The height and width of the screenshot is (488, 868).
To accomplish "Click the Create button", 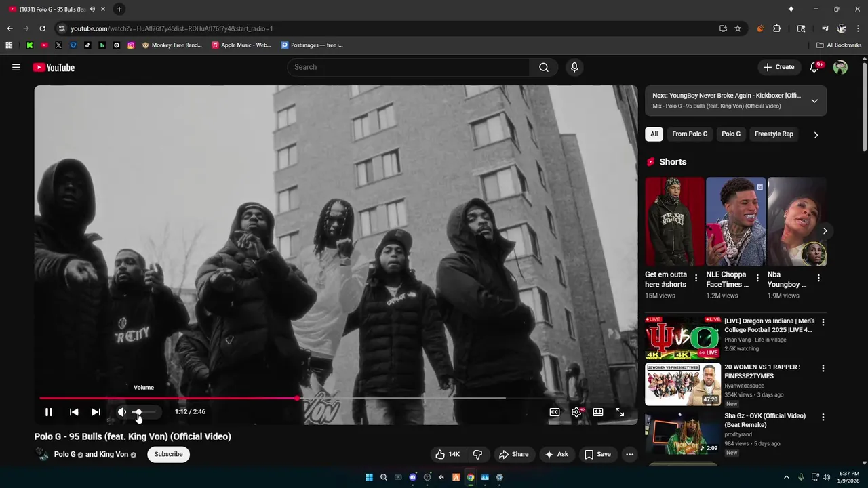I will pos(778,67).
